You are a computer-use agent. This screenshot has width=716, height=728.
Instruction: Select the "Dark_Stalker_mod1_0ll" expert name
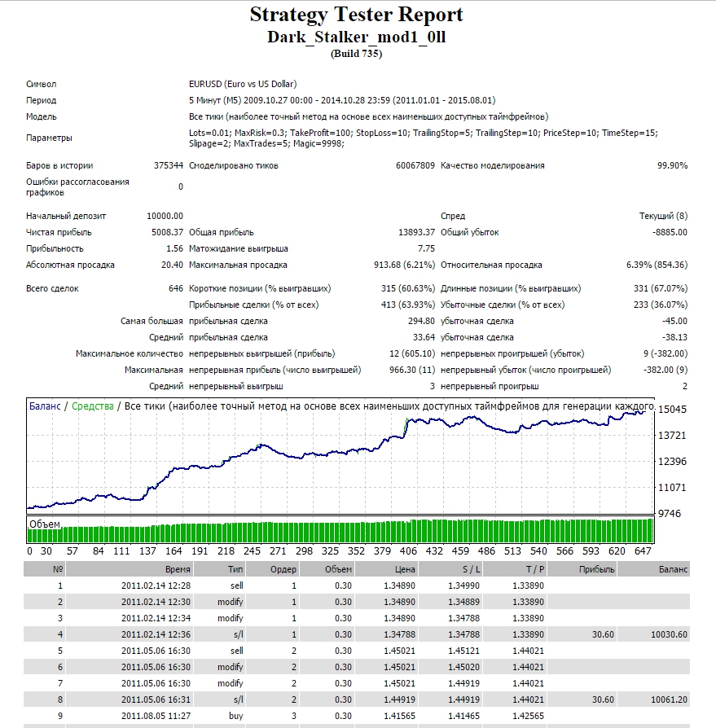point(356,37)
